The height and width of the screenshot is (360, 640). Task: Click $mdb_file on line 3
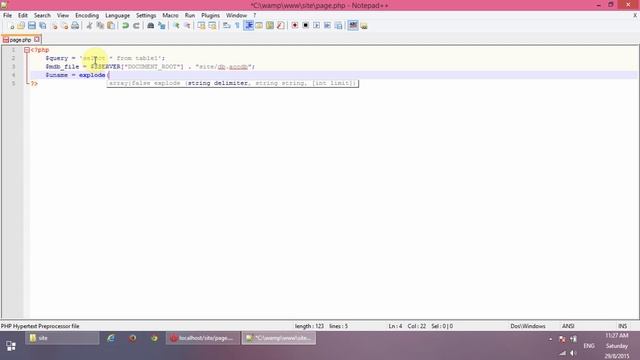coord(62,67)
